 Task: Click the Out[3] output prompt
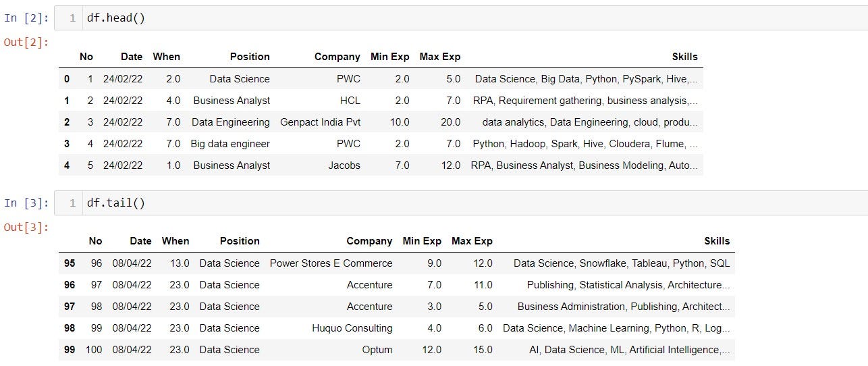pyautogui.click(x=27, y=227)
